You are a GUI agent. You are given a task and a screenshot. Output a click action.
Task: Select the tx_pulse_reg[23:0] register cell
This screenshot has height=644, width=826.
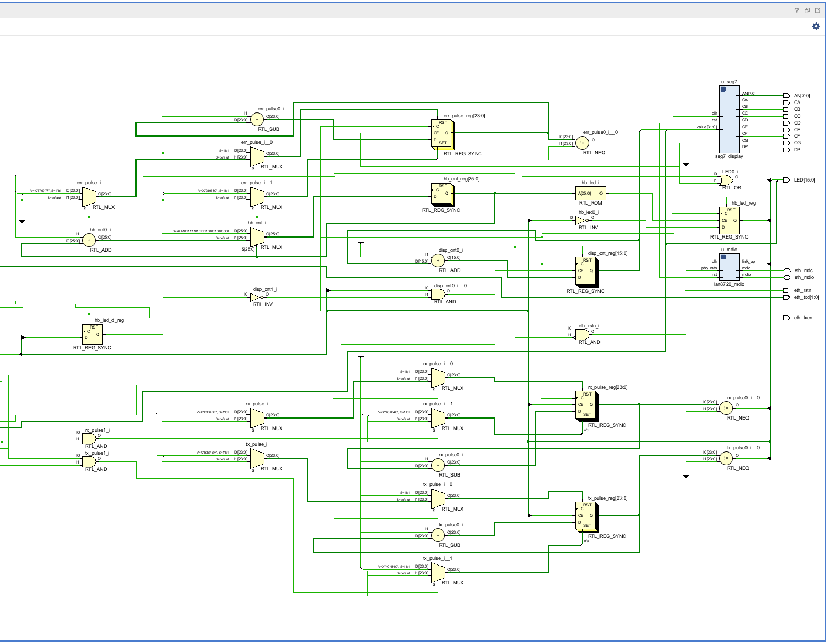pyautogui.click(x=587, y=517)
